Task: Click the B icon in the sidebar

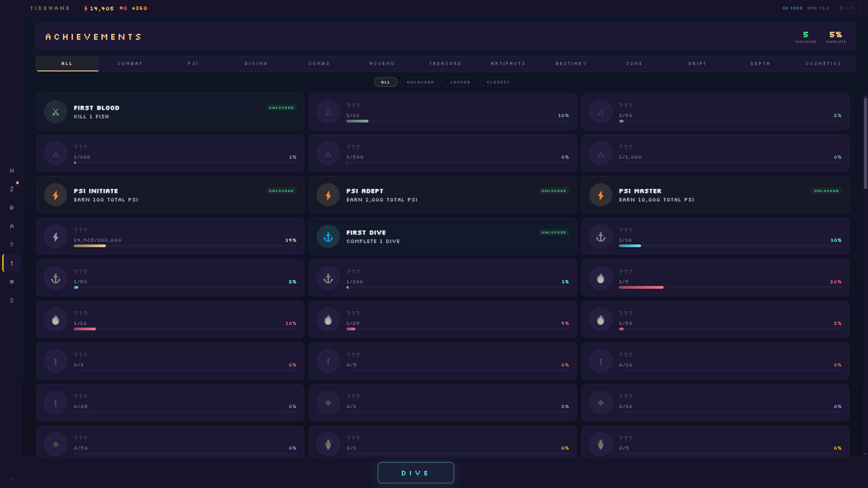Action: [12, 208]
